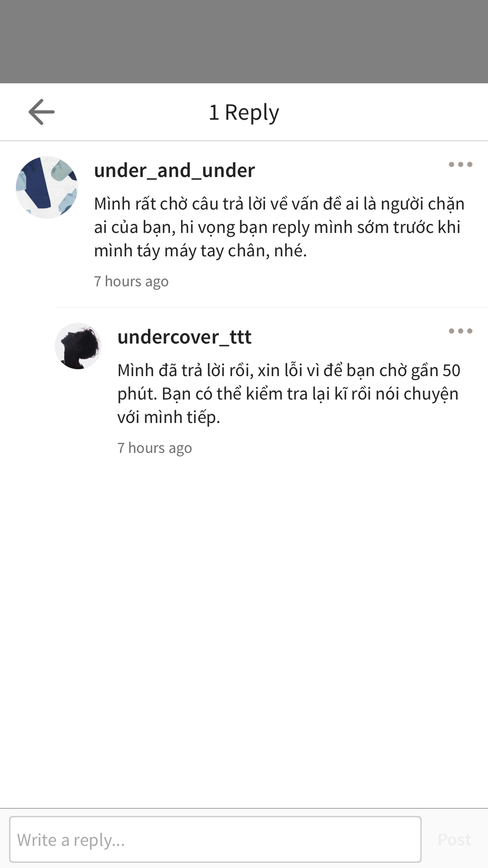This screenshot has height=868, width=488.
Task: Open the under_and_under username profile
Action: 175,170
